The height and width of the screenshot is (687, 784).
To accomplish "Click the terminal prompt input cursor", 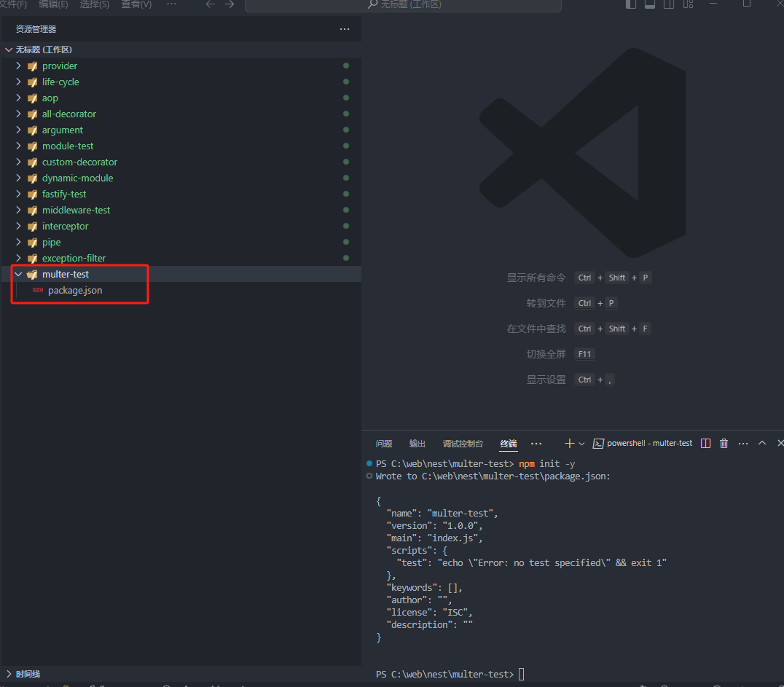I will point(522,674).
